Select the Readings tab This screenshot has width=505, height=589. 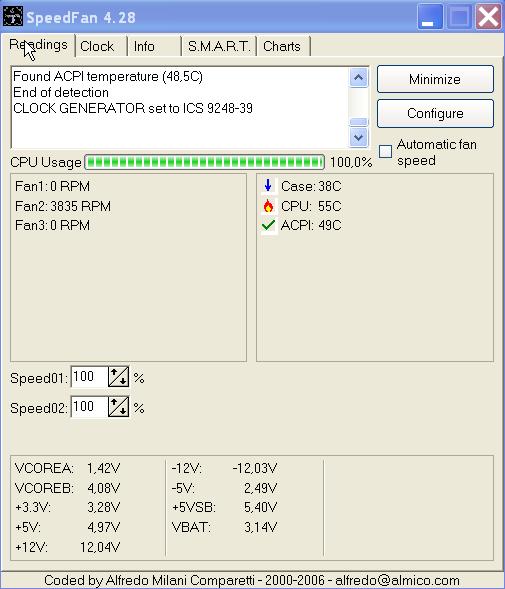tap(38, 45)
